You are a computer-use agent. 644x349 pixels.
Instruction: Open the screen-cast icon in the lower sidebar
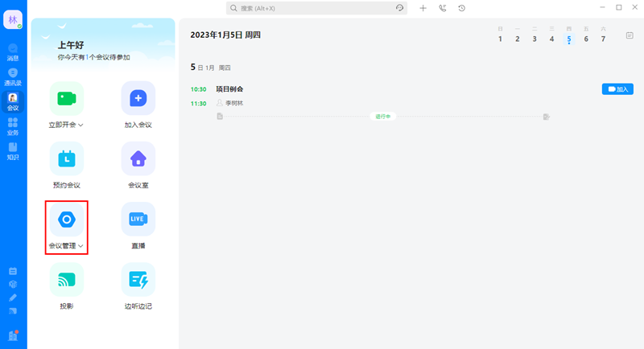[13, 311]
